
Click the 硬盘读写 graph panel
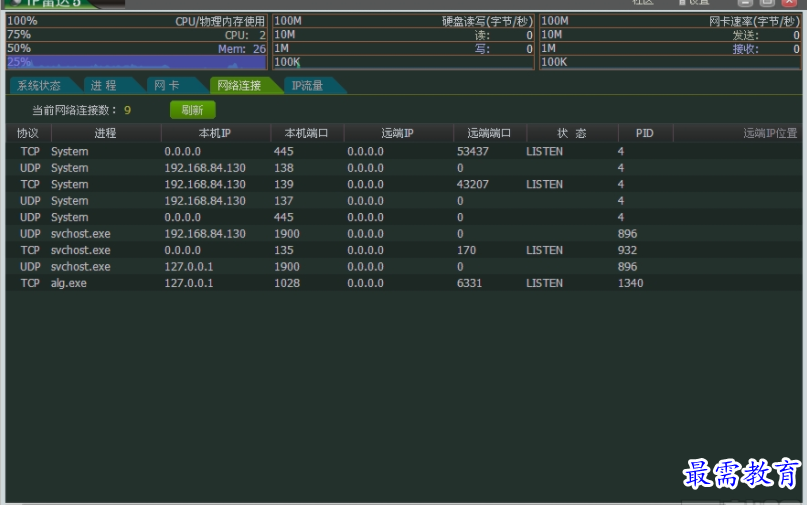(403, 42)
